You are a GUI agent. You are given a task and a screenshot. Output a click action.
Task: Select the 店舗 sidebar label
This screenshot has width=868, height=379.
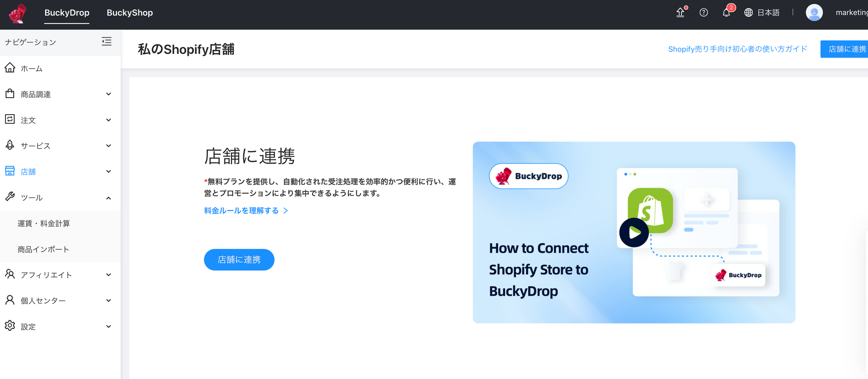point(28,172)
